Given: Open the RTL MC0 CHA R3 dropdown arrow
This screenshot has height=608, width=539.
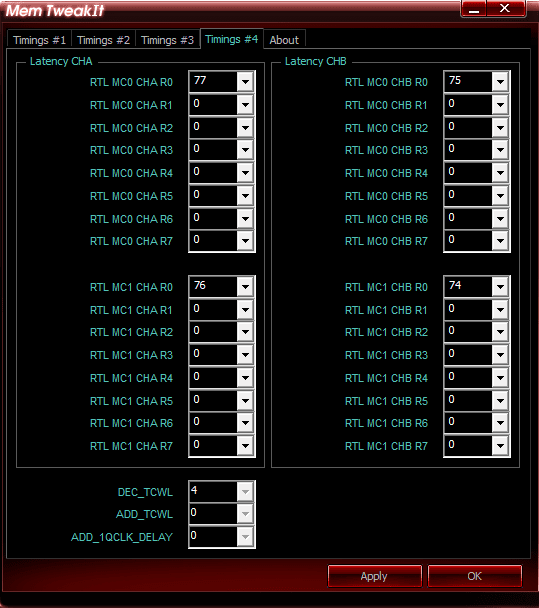Looking at the screenshot, I should point(245,150).
